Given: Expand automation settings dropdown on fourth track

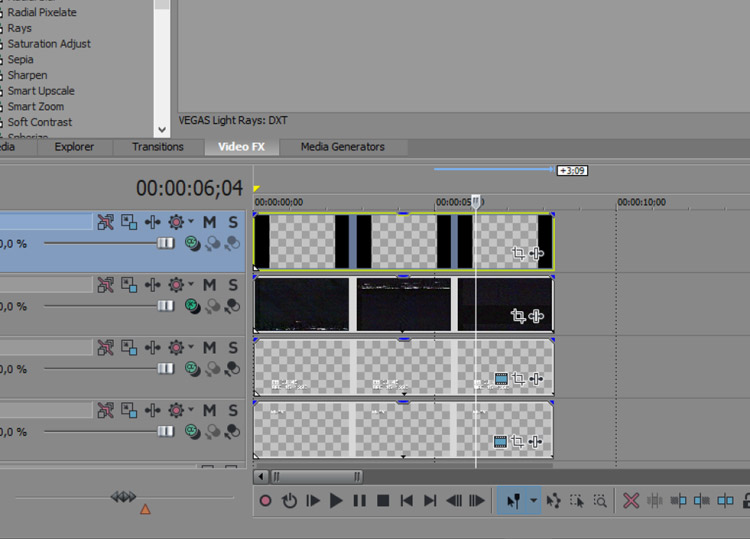Looking at the screenshot, I should click(191, 409).
